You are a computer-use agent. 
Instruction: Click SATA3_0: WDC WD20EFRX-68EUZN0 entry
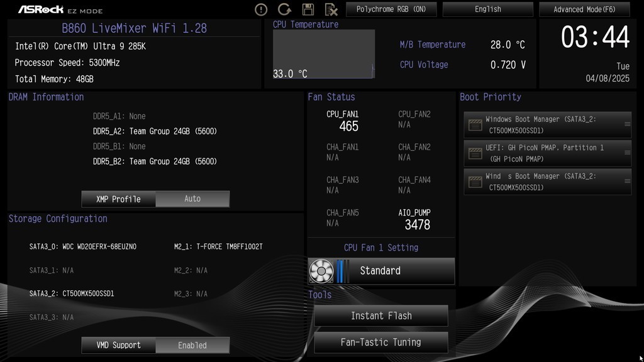click(82, 246)
